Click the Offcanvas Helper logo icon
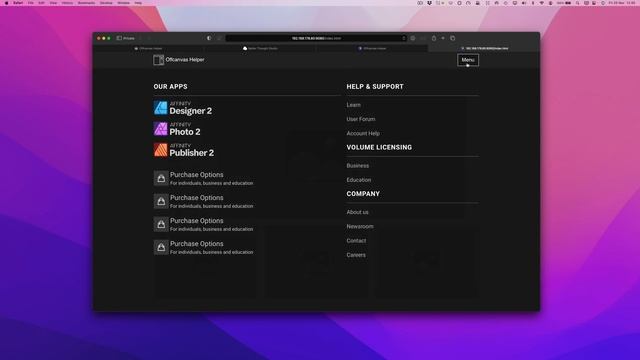 coord(158,60)
